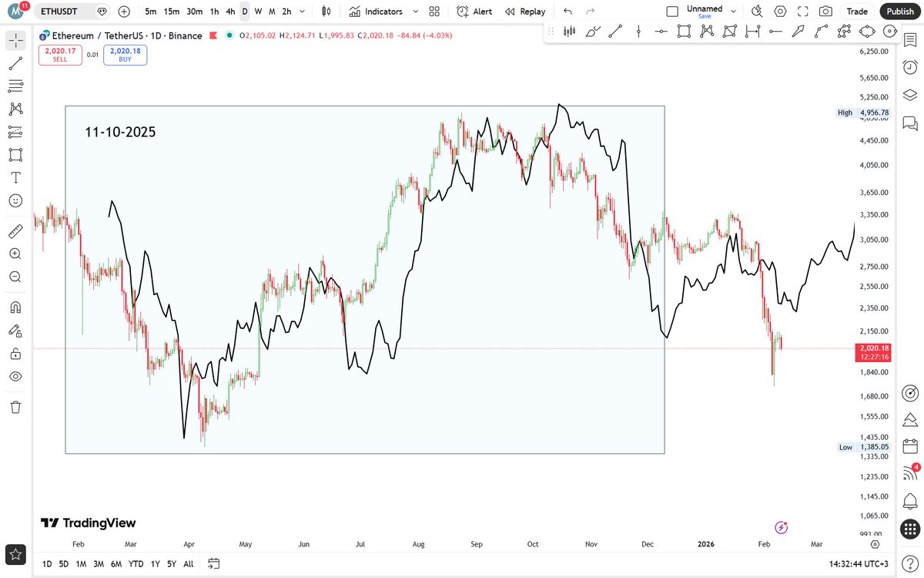Undo the last chart action
Image resolution: width=924 pixels, height=578 pixels.
click(x=567, y=12)
